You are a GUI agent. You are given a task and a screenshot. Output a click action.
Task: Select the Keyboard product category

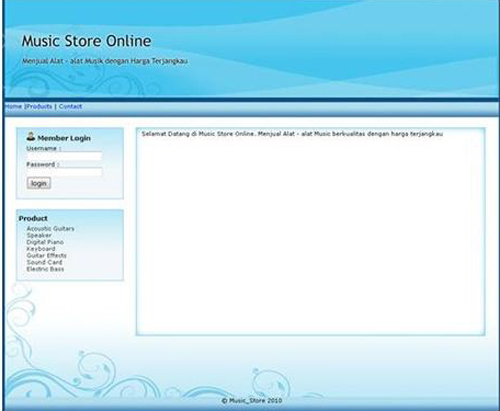(x=41, y=249)
